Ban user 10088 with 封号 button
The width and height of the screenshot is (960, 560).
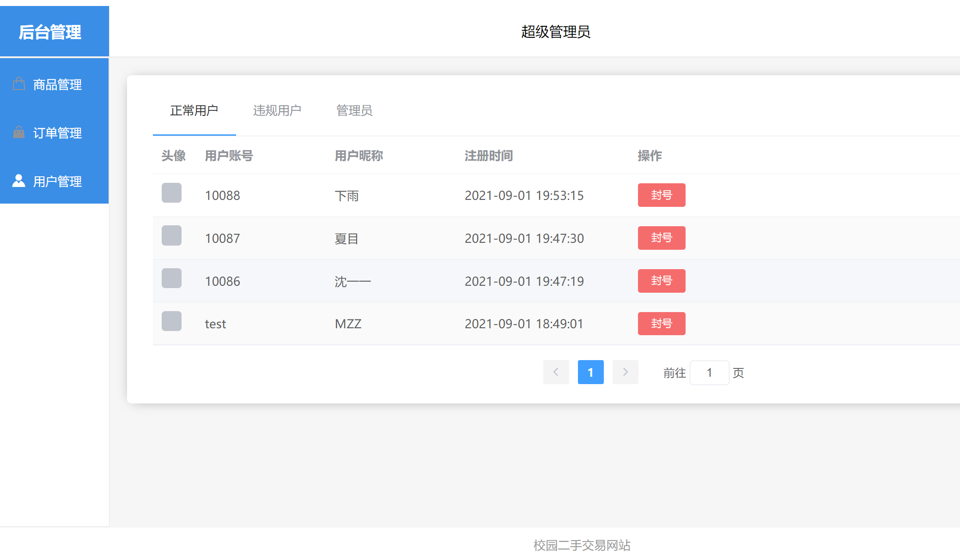click(x=662, y=195)
